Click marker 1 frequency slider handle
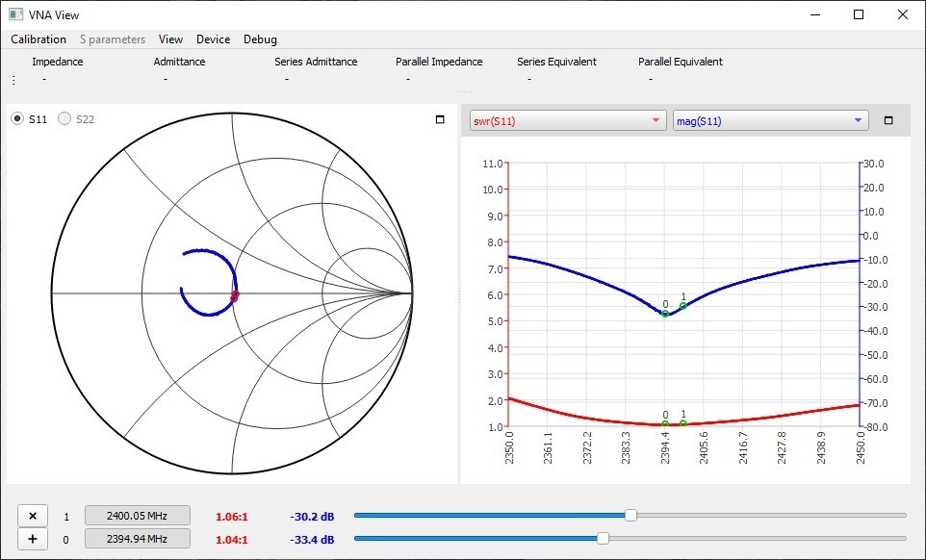This screenshot has height=560, width=926. pos(630,515)
